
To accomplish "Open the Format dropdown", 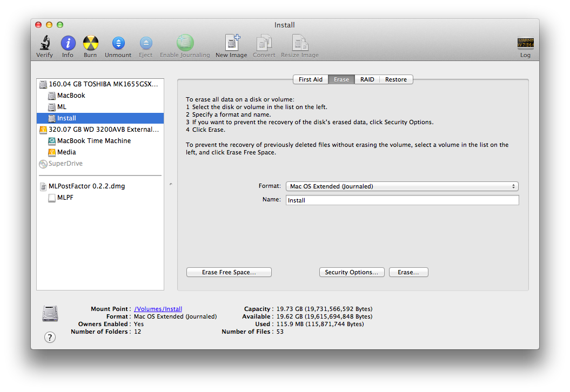I will (x=402, y=186).
